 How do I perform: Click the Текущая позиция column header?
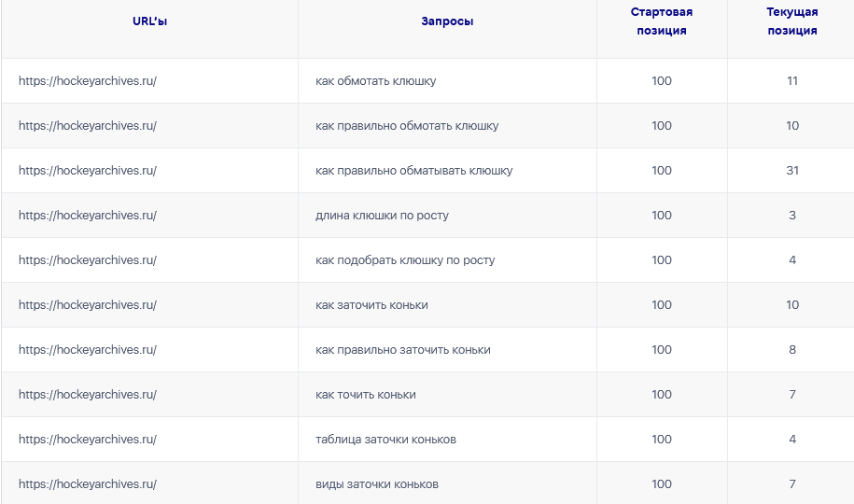pyautogui.click(x=792, y=21)
